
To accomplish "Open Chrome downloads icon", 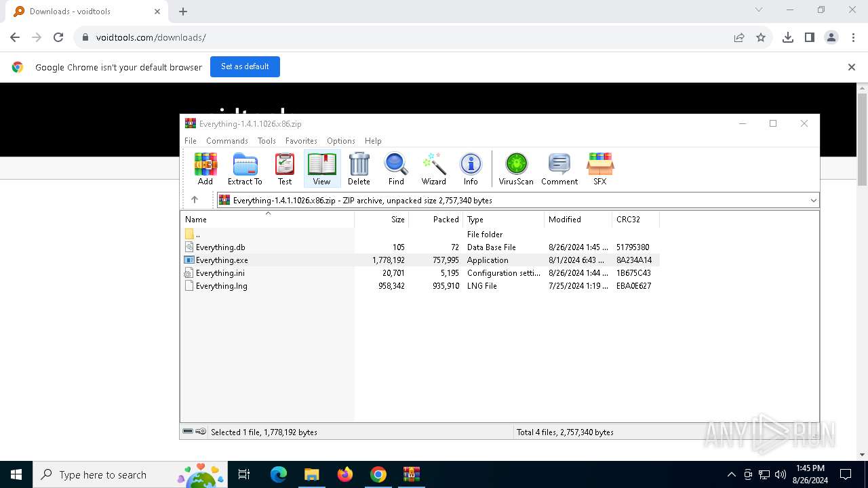I will click(x=788, y=37).
